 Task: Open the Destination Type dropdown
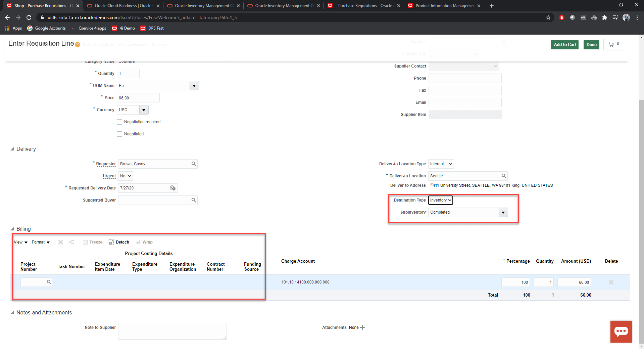pos(440,200)
